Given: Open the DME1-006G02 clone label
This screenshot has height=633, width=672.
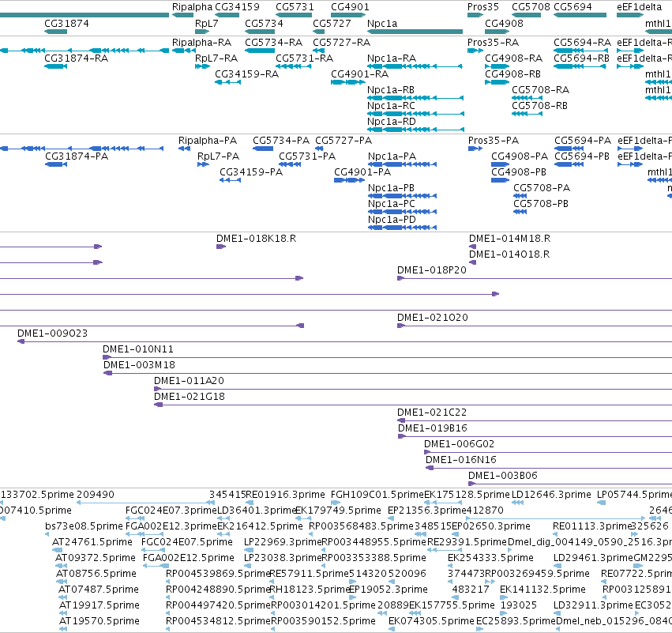Looking at the screenshot, I should (x=459, y=444).
